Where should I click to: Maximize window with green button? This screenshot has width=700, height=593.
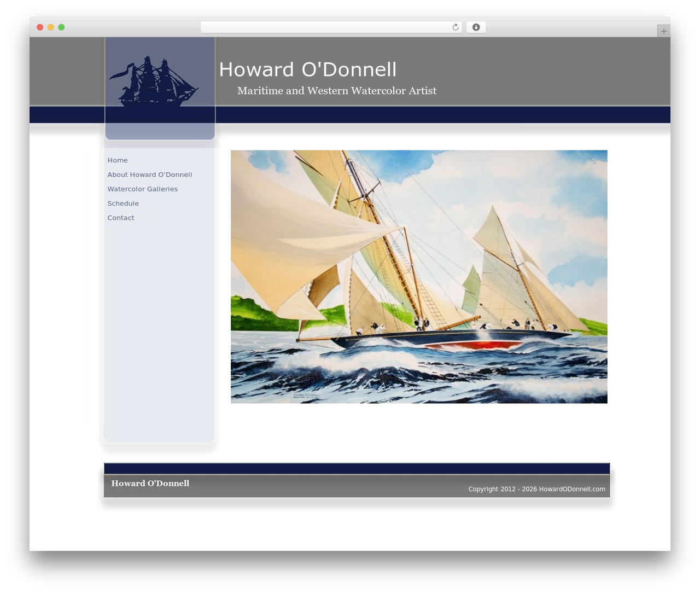[61, 27]
